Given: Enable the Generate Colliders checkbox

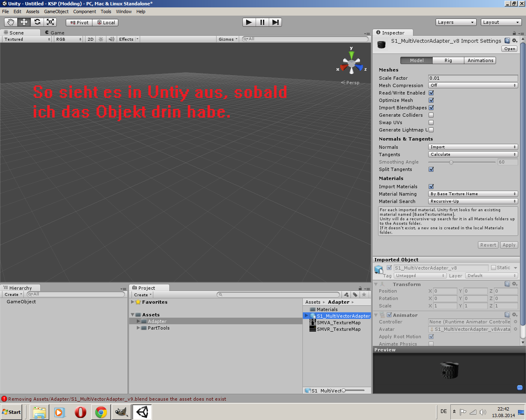Looking at the screenshot, I should click(431, 115).
